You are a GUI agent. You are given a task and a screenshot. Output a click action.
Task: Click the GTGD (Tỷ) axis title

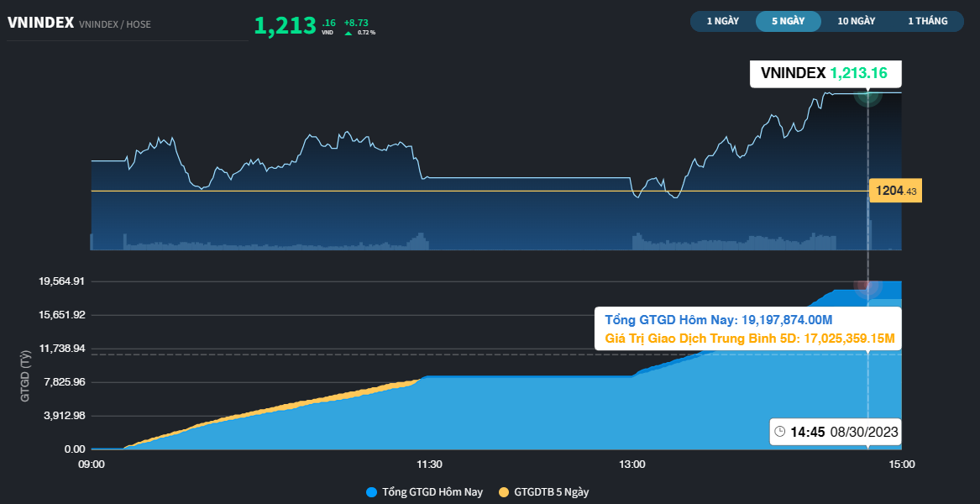[x=26, y=375]
